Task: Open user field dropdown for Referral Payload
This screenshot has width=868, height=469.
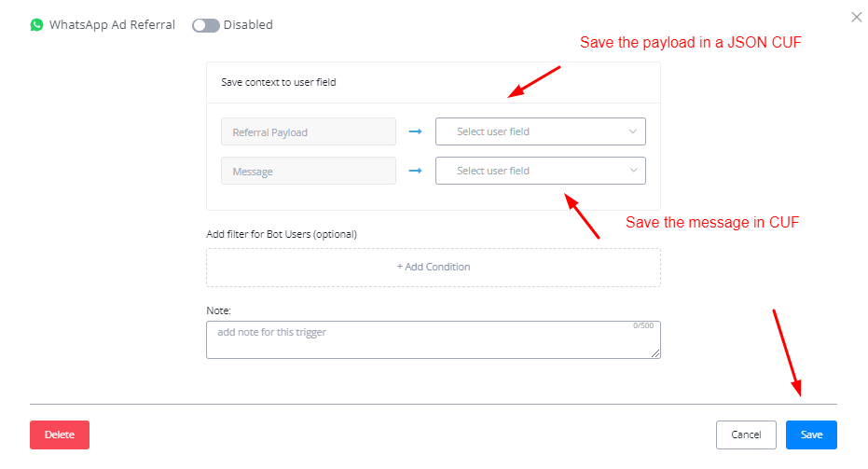Action: click(531, 132)
